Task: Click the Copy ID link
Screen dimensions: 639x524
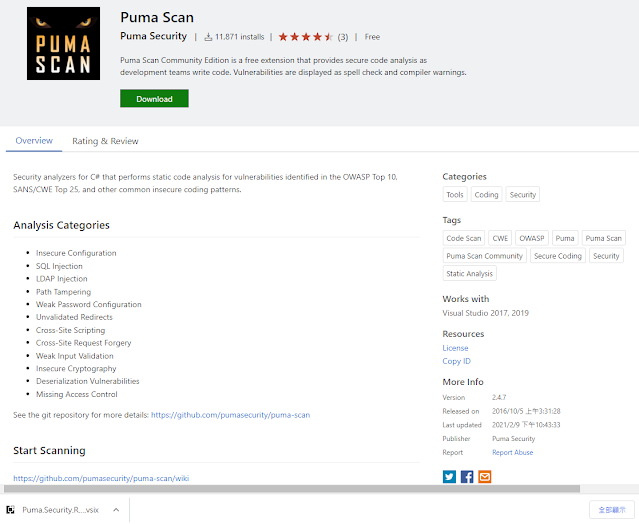Action: point(456,361)
